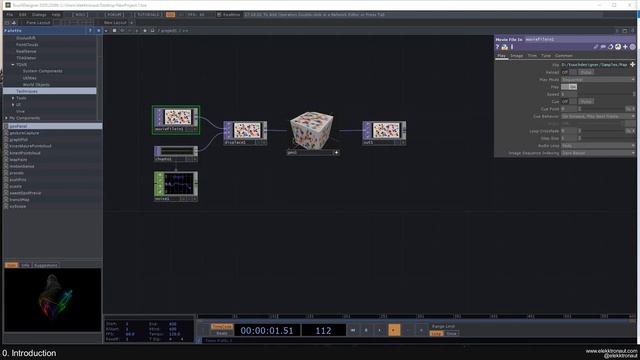Pulse the Reload parameter
The image size is (640, 360).
pos(587,72)
